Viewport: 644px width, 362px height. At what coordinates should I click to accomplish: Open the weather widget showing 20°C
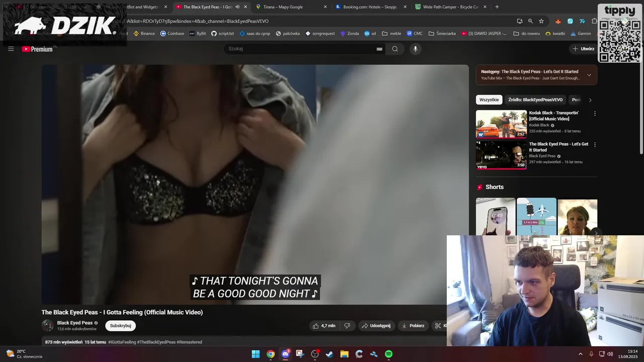point(24,354)
